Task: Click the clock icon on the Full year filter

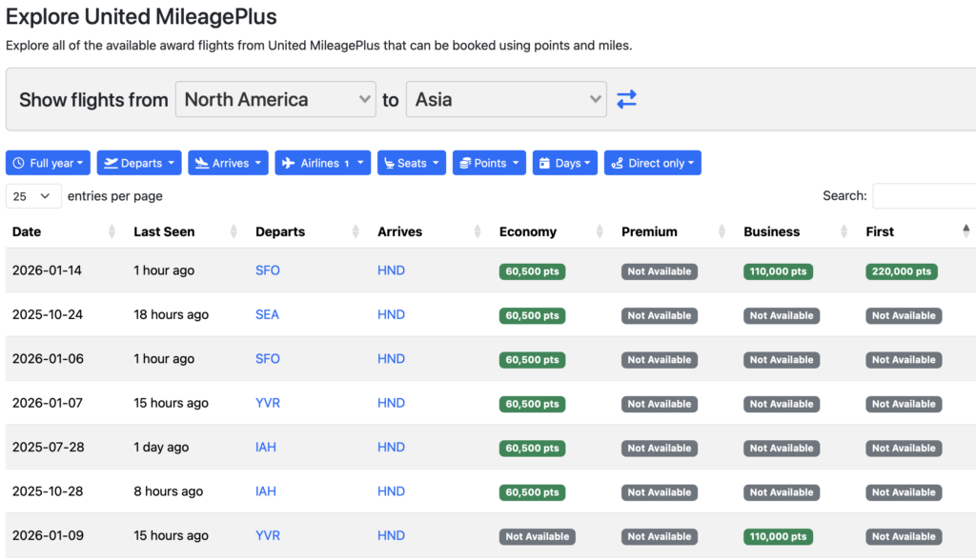Action: point(17,162)
